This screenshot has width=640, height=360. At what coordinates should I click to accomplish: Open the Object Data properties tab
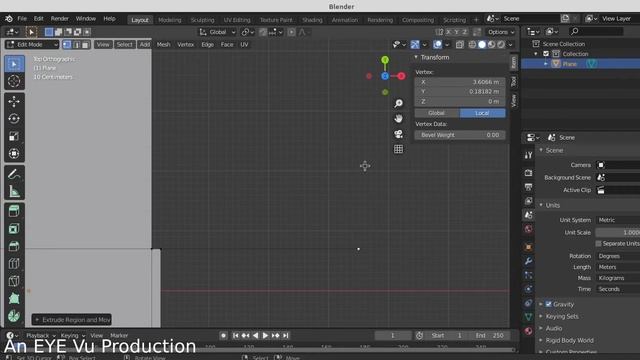point(528,317)
